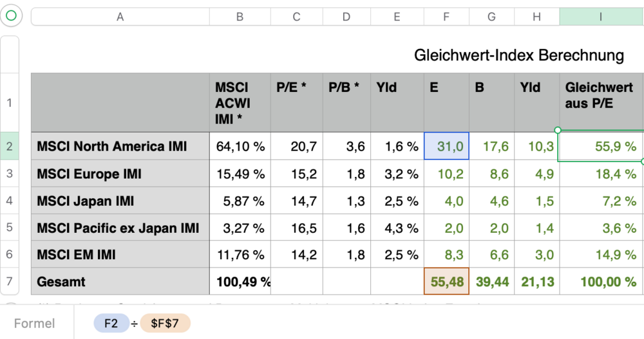Screen dimensions: 644x339
Task: Click cell I2 showing 55,9 %
Action: tap(601, 147)
